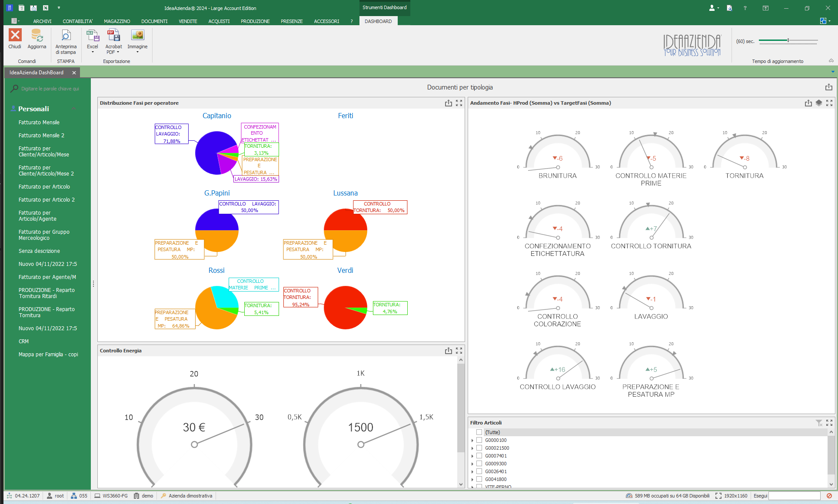This screenshot has width=838, height=504.
Task: Click the document search icon in title bar
Action: 729,8
